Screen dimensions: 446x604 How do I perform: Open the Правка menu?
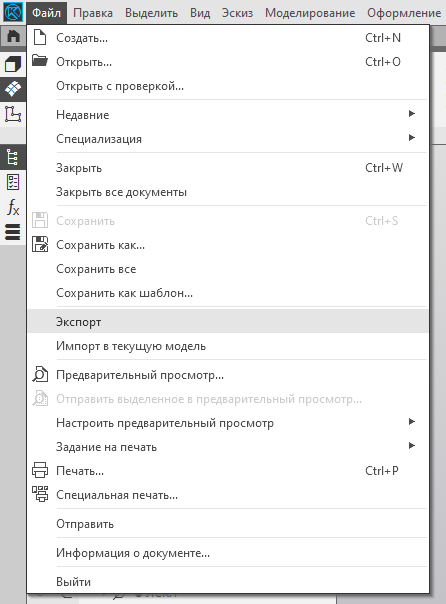click(x=93, y=13)
